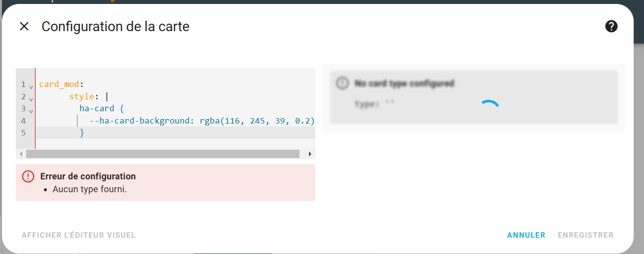Click the editor scrollbar right arrow

tap(310, 154)
